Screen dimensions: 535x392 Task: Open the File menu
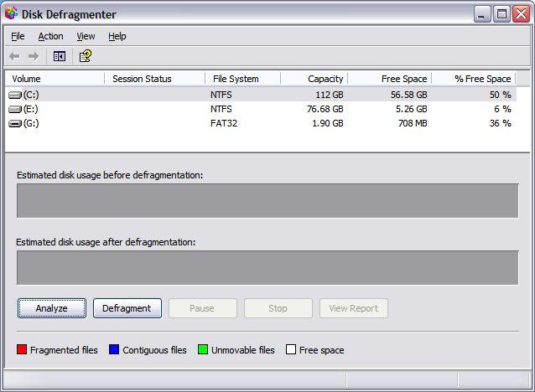18,36
